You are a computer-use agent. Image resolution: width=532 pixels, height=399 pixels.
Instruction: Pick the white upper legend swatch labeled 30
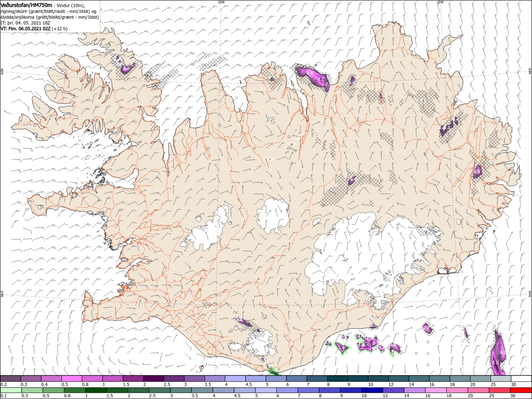click(521, 379)
